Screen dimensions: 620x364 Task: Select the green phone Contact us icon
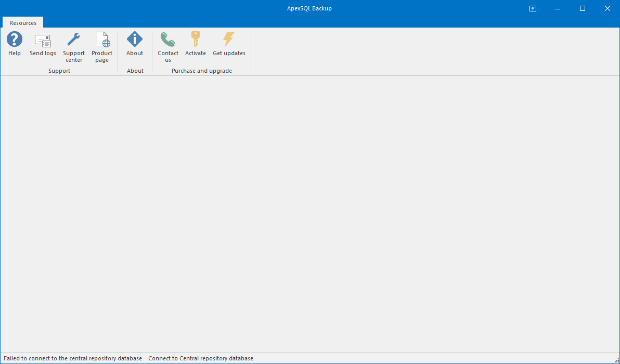tap(167, 39)
